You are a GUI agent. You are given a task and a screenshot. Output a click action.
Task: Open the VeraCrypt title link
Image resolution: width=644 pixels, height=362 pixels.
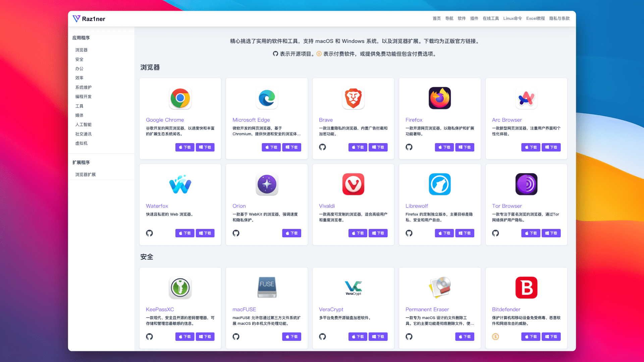click(x=331, y=309)
